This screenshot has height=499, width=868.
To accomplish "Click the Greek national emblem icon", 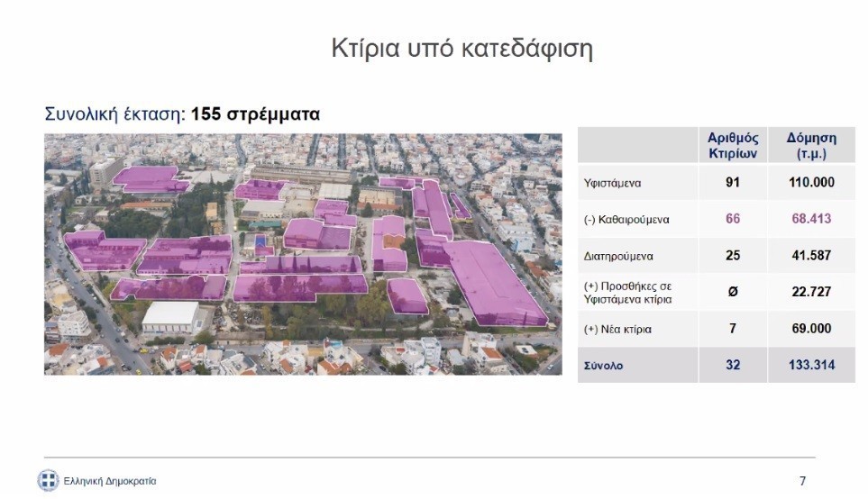I will coord(48,481).
